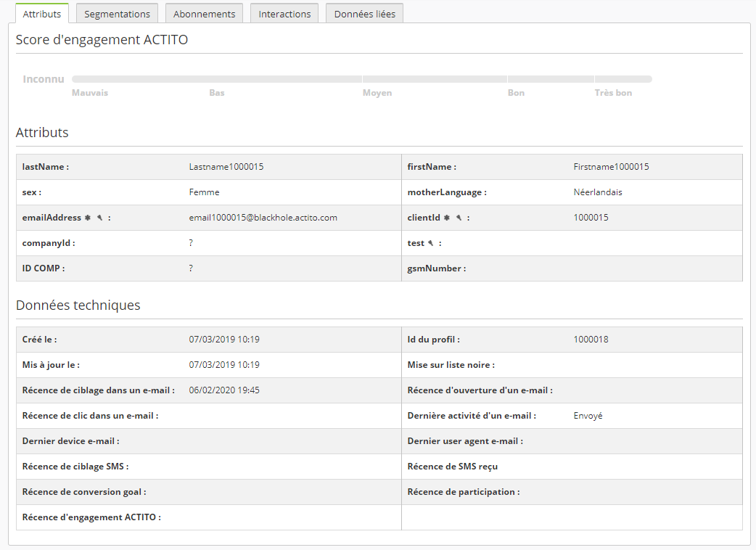This screenshot has width=756, height=550.
Task: Click the Moyen segment of engagement bar
Action: coord(435,79)
